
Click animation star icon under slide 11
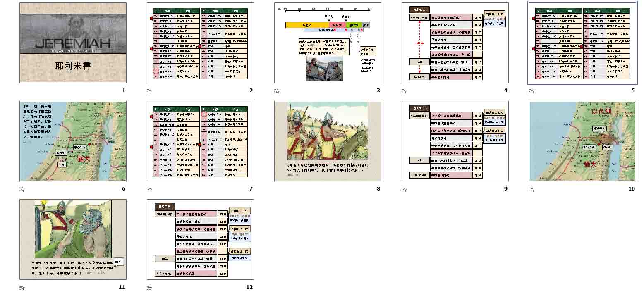22,288
